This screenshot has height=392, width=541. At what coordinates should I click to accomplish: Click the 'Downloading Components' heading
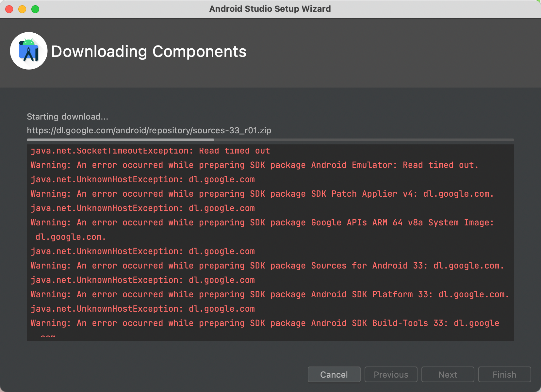tap(149, 52)
